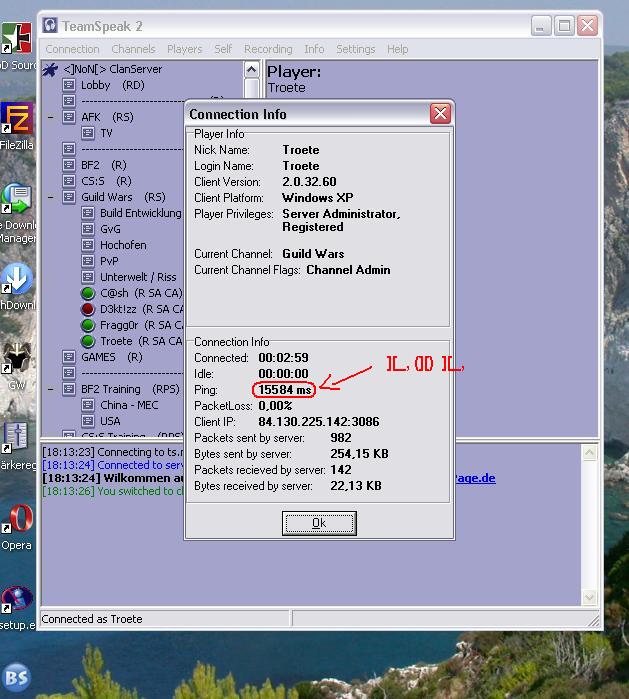Viewport: 629px width, 699px height.
Task: Select player Fragg0r's green status icon
Action: [x=88, y=326]
